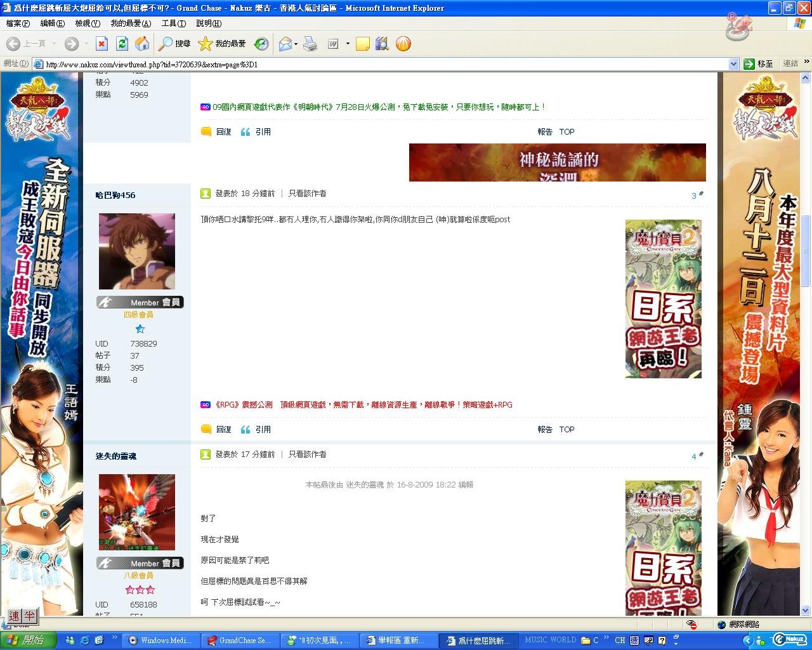
Task: Click 報告 report under 哈巴狗456's post
Action: tap(545, 430)
